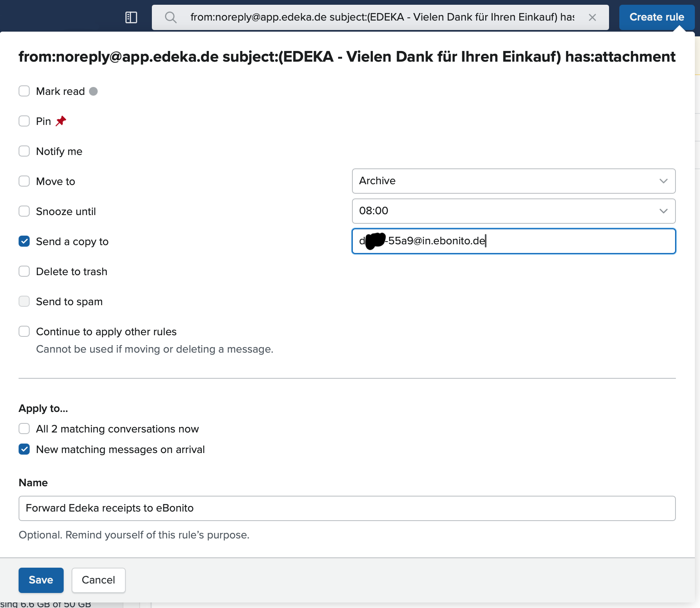700x608 pixels.
Task: Click the rule query heading text
Action: tap(347, 57)
